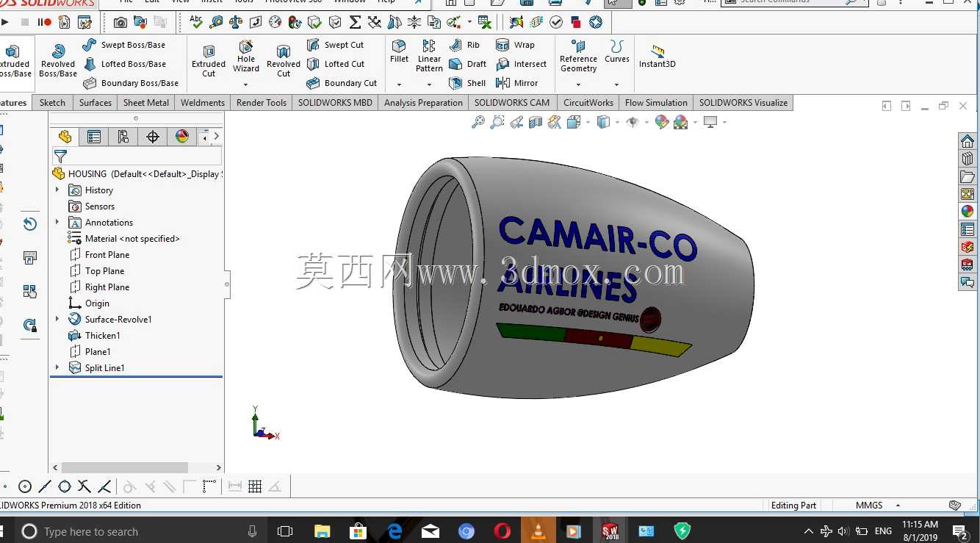Switch to the Surfaces tab
The width and height of the screenshot is (980, 543).
coord(96,103)
